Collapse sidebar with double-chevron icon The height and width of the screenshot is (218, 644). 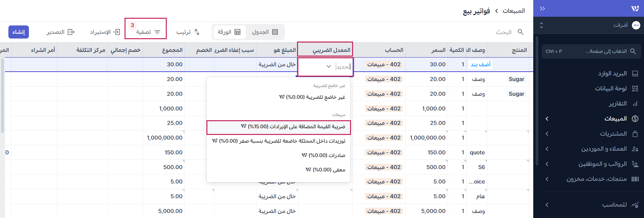(542, 8)
